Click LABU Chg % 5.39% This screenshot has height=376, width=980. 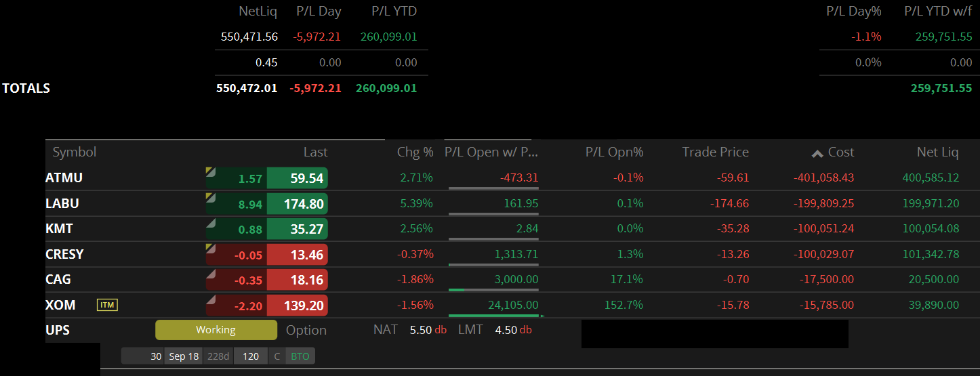tap(417, 203)
